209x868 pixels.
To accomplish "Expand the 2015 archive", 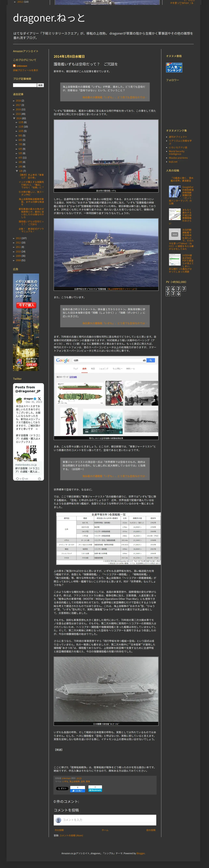I will click(14, 114).
